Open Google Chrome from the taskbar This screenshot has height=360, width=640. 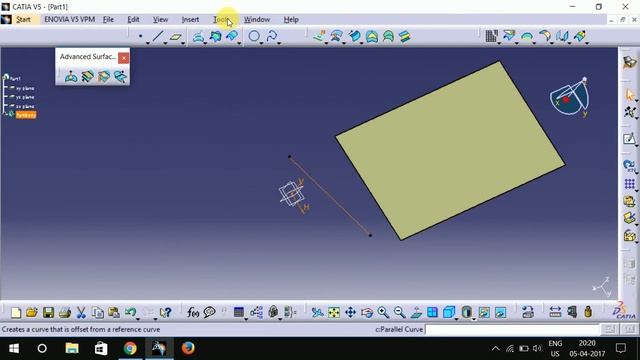coord(130,348)
